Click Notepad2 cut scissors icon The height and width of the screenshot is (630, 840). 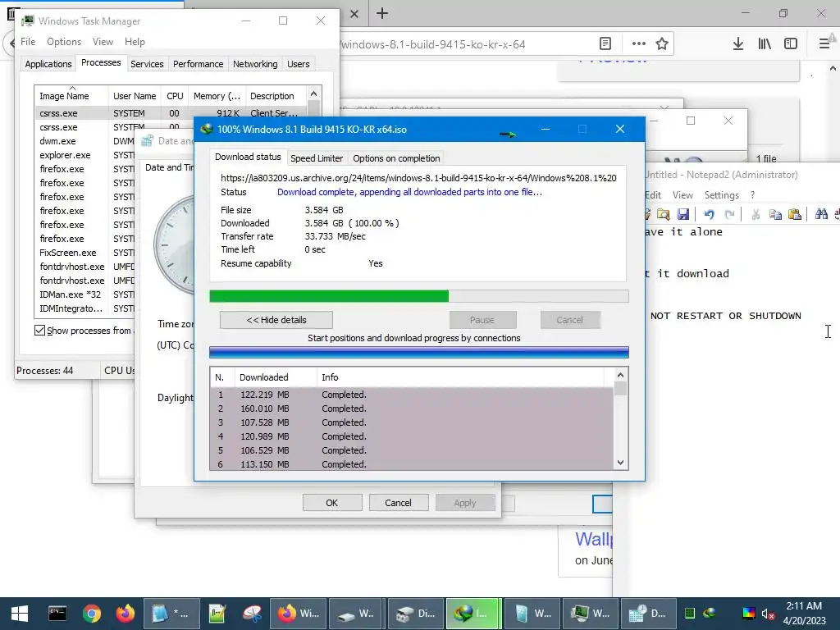tap(756, 214)
